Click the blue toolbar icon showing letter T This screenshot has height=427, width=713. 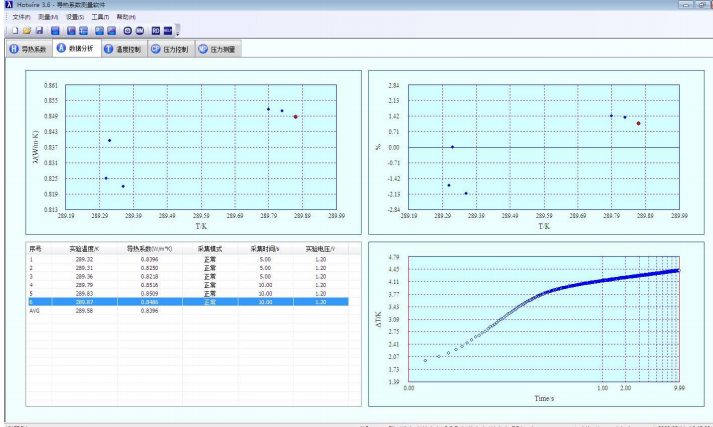(83, 30)
